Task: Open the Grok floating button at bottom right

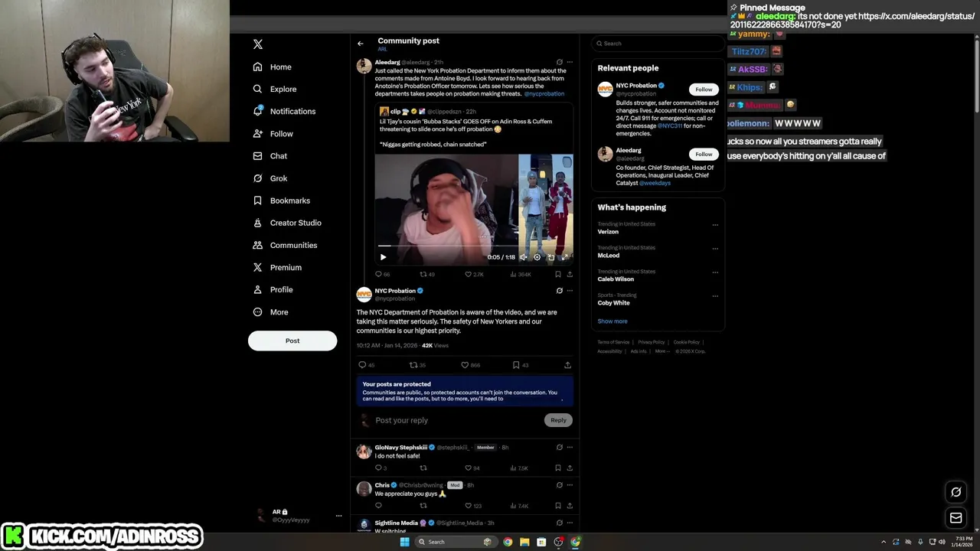Action: [x=955, y=492]
